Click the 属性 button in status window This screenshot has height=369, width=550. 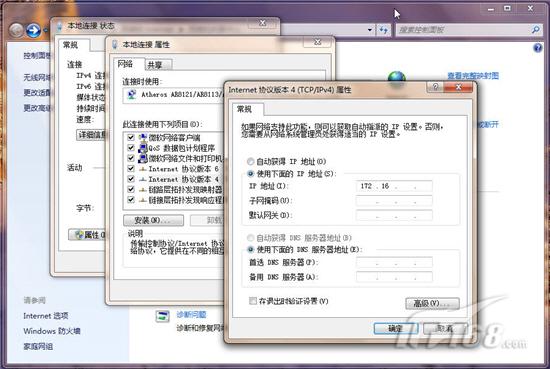pyautogui.click(x=88, y=235)
